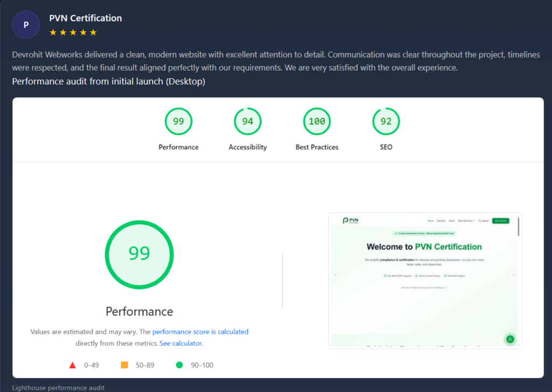Click the 'Accessibility' label under the 94 gauge
The height and width of the screenshot is (392, 552).
(x=247, y=147)
